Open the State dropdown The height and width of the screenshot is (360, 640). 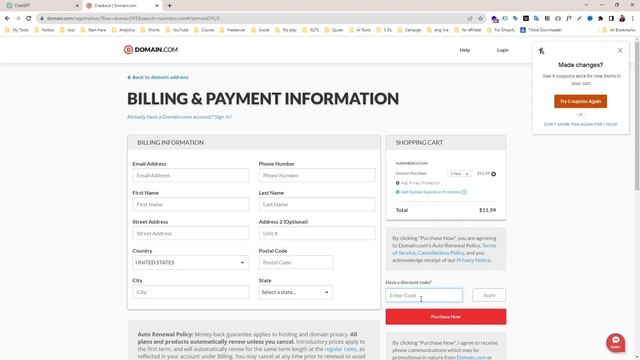(x=296, y=292)
